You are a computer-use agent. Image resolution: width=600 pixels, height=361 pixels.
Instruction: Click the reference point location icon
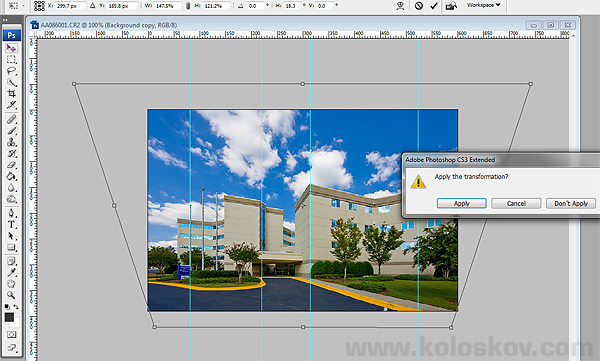click(x=39, y=6)
